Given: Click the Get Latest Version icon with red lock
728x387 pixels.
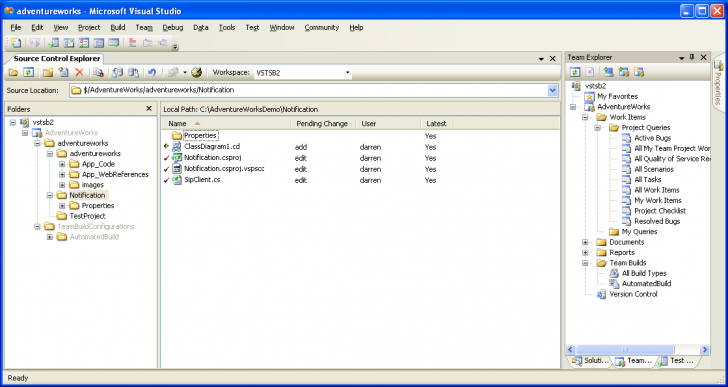Looking at the screenshot, I should 98,73.
